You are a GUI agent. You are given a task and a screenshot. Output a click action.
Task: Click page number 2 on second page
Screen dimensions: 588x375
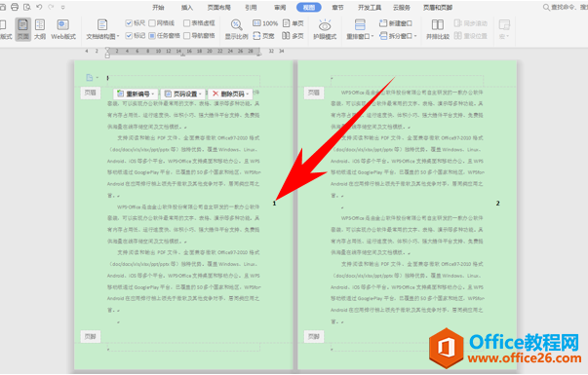[498, 203]
